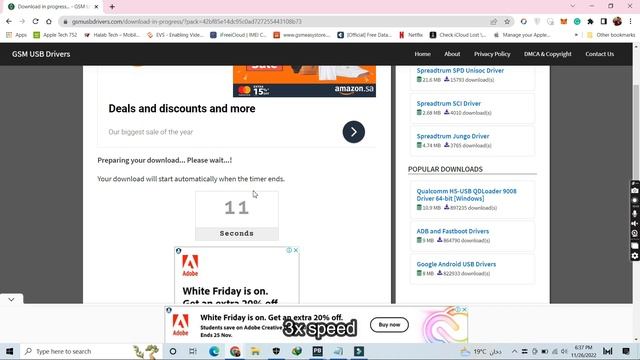Open the MetaMask fox extension
Viewport: 640px width, 360px height.
coord(564,22)
